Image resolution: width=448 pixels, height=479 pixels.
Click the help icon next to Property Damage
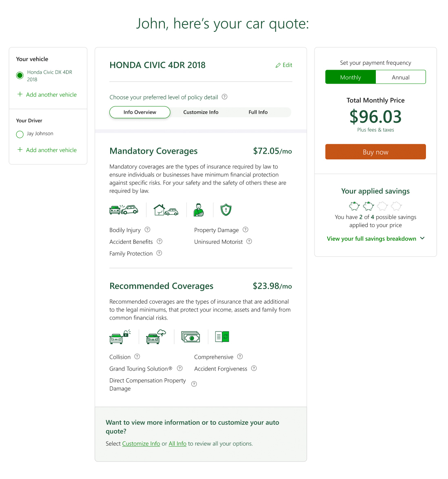[x=246, y=230]
